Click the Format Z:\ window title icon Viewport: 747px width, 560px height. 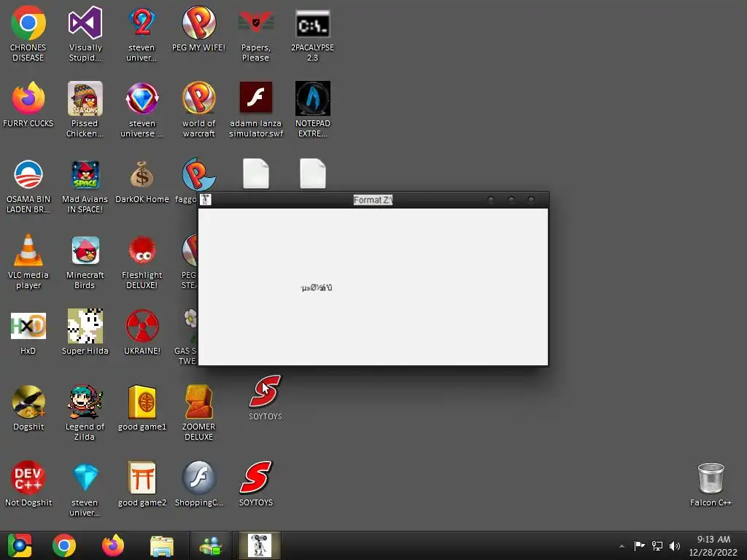pyautogui.click(x=205, y=200)
